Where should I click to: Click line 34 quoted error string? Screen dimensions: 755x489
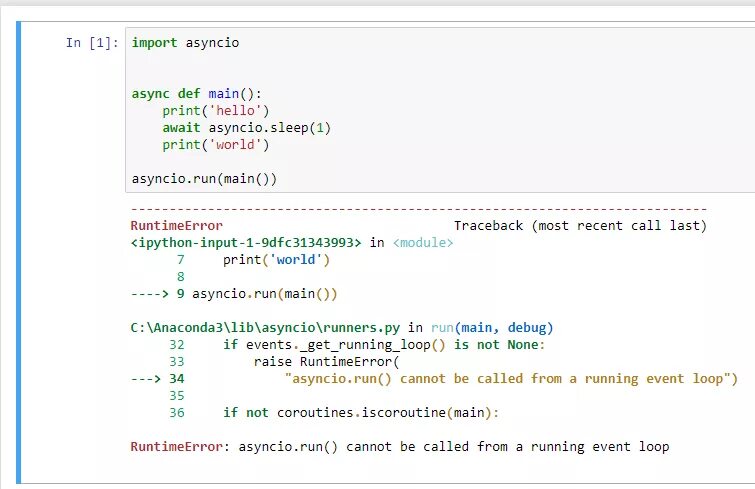510,379
